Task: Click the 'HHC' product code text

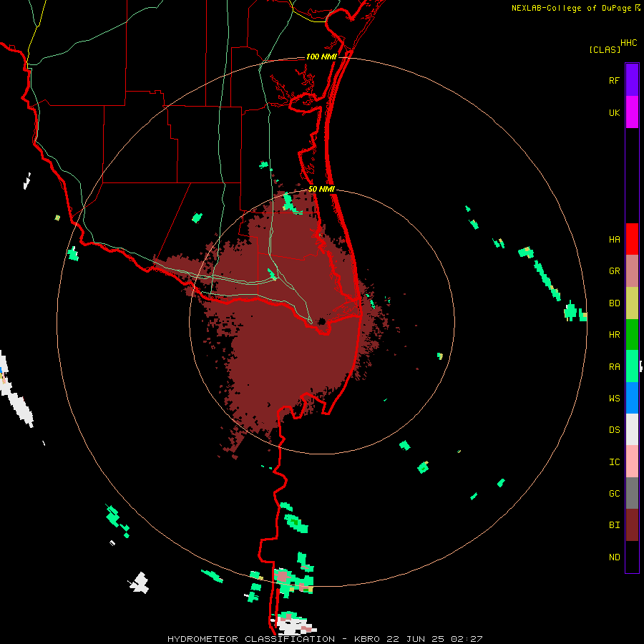Action: click(x=628, y=43)
